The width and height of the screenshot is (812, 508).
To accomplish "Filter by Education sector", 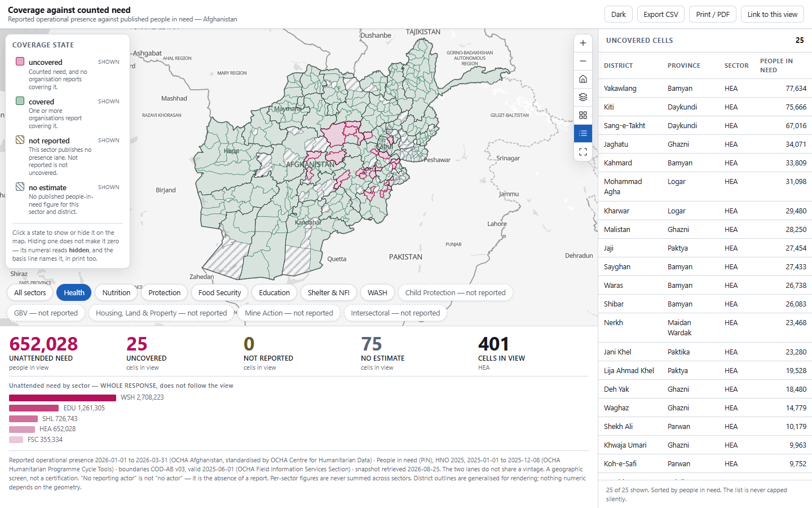I will pos(275,292).
